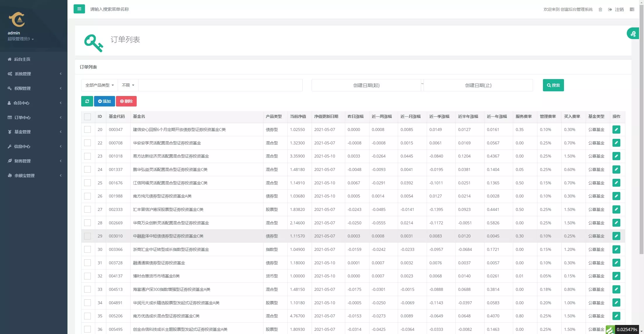The image size is (644, 334).
Task: Toggle the select-all header checkbox
Action: (87, 117)
